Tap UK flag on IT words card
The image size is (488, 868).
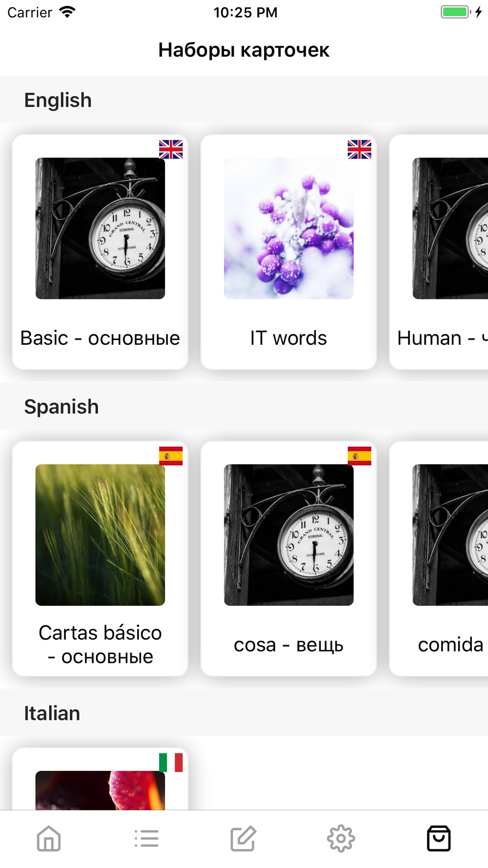tap(359, 149)
